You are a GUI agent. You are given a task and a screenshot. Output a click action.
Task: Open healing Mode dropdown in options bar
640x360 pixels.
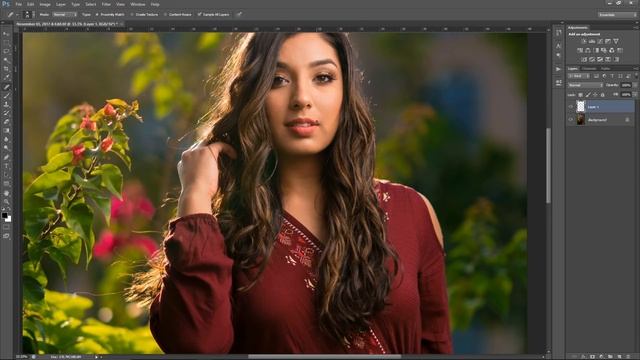tap(64, 14)
